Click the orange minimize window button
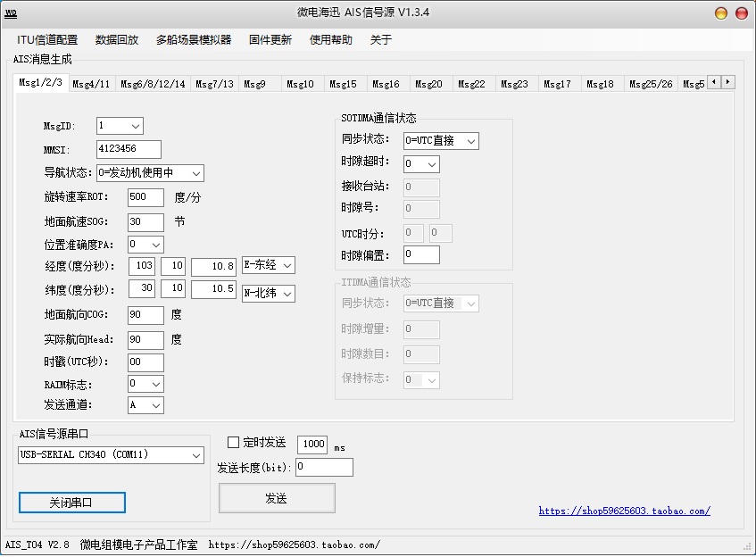 pos(721,13)
